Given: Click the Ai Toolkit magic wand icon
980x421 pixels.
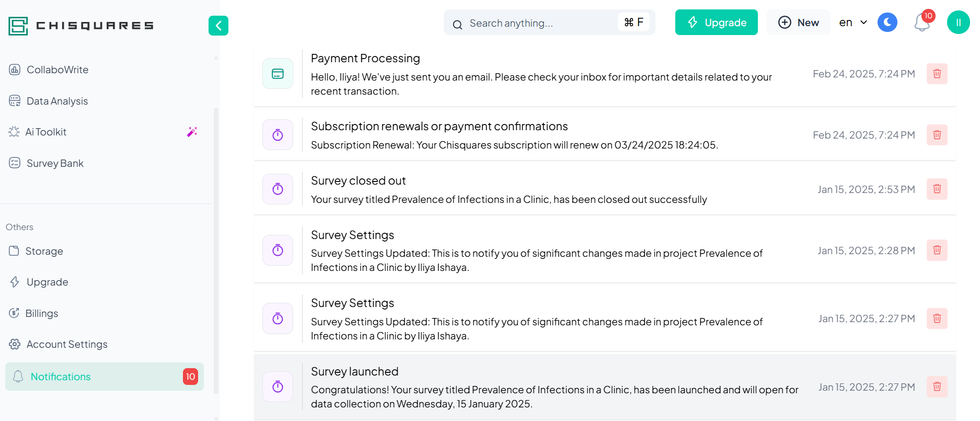Looking at the screenshot, I should tap(192, 132).
